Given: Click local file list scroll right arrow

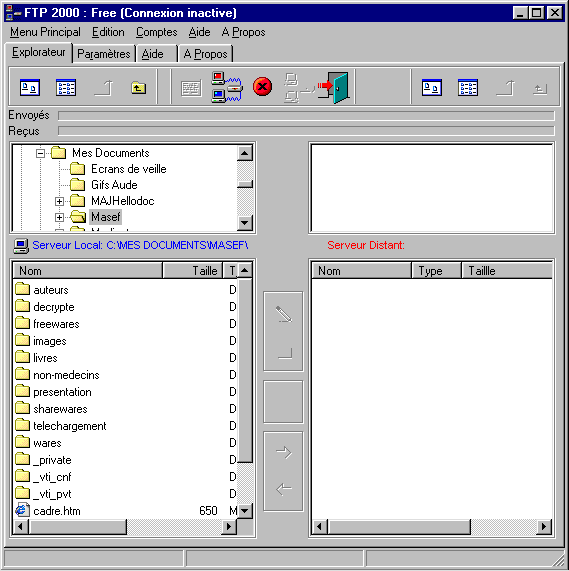Looking at the screenshot, I should pyautogui.click(x=229, y=527).
